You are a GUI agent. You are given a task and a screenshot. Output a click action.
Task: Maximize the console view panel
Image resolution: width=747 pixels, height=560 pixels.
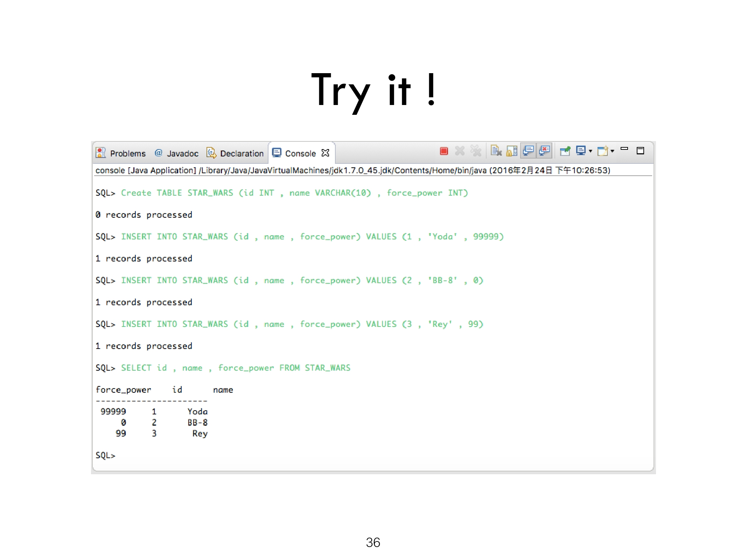640,151
